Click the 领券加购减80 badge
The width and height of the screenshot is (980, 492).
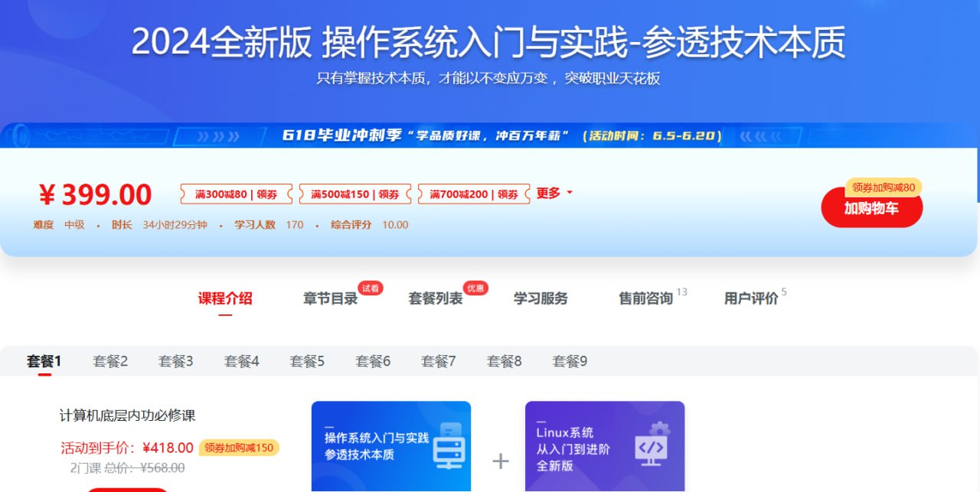click(x=884, y=187)
